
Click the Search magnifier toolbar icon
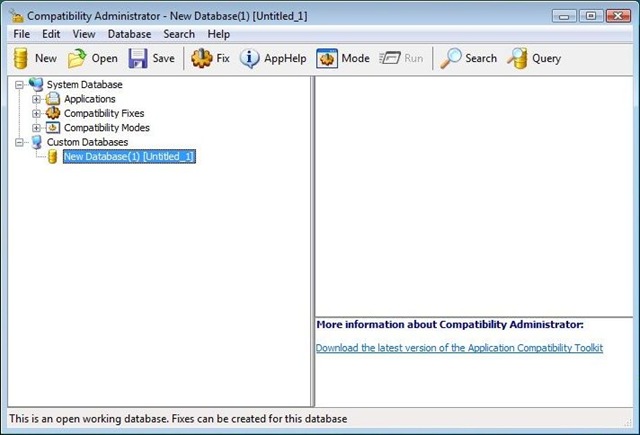pos(451,58)
